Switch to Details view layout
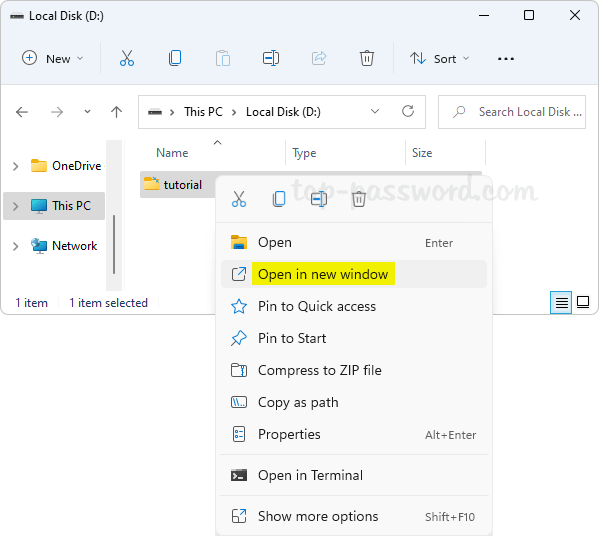This screenshot has height=536, width=599. point(561,303)
